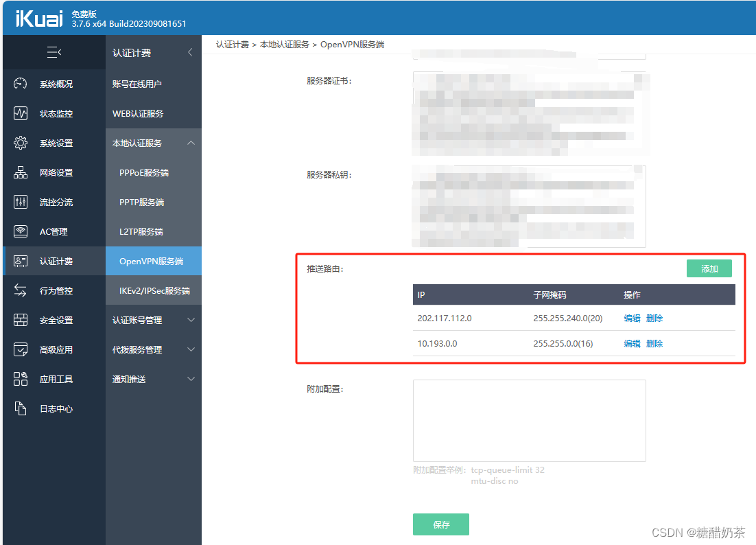Open 安全设置 menu item
Viewport: 756px width, 545px height.
click(56, 320)
